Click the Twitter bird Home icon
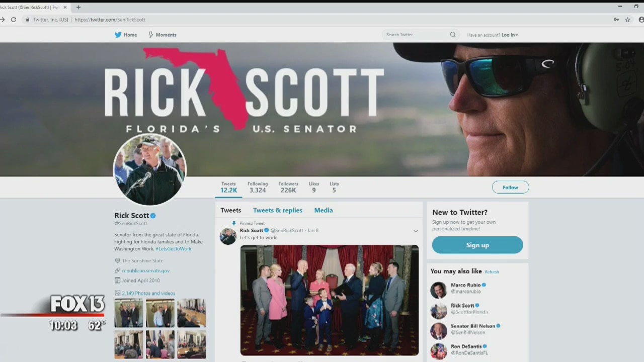644x362 pixels. [118, 35]
